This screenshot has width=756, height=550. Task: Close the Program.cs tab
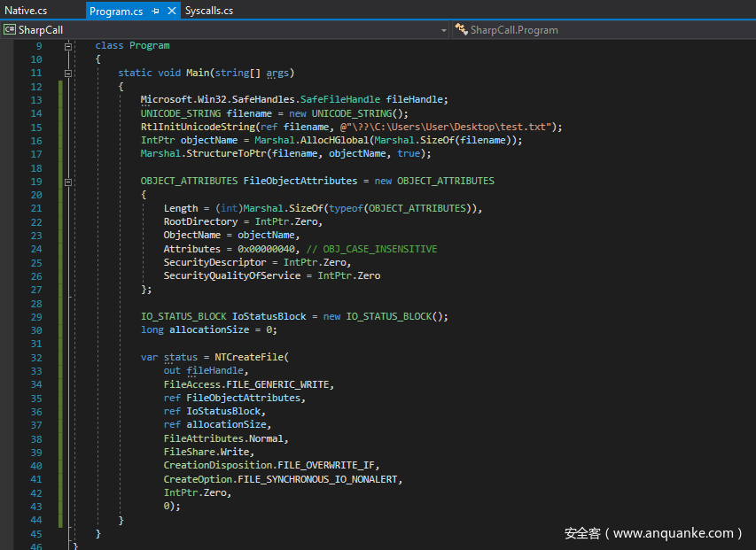click(x=170, y=12)
